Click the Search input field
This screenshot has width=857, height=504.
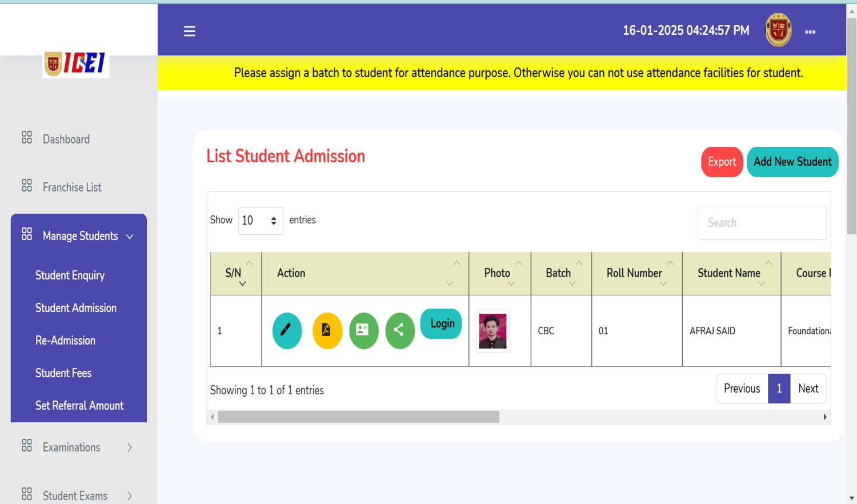point(762,223)
